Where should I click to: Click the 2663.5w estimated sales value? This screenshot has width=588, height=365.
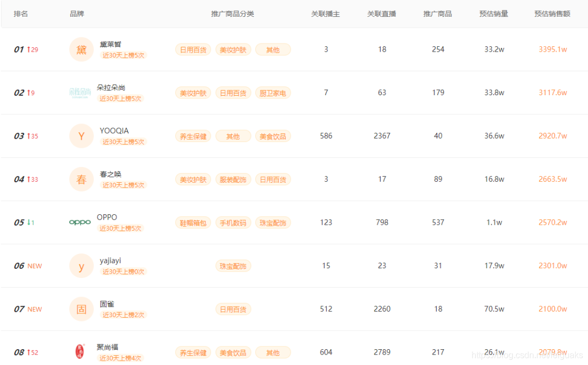tap(553, 179)
